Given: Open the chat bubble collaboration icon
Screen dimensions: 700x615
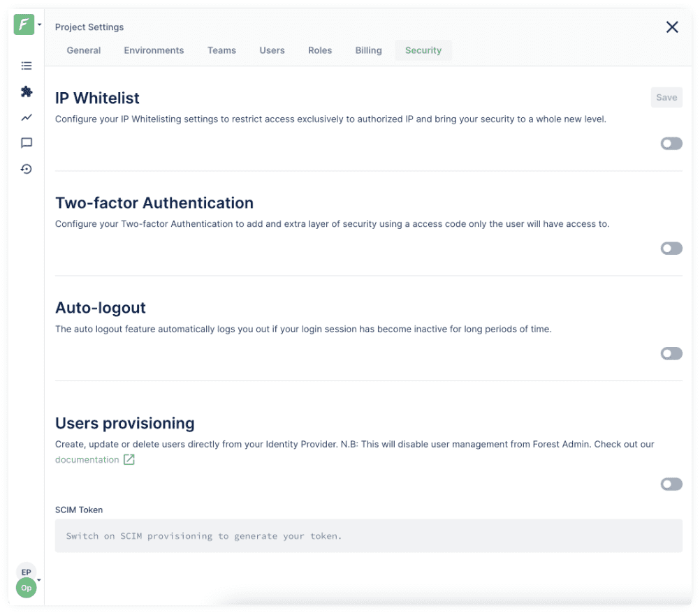Looking at the screenshot, I should click(x=27, y=143).
